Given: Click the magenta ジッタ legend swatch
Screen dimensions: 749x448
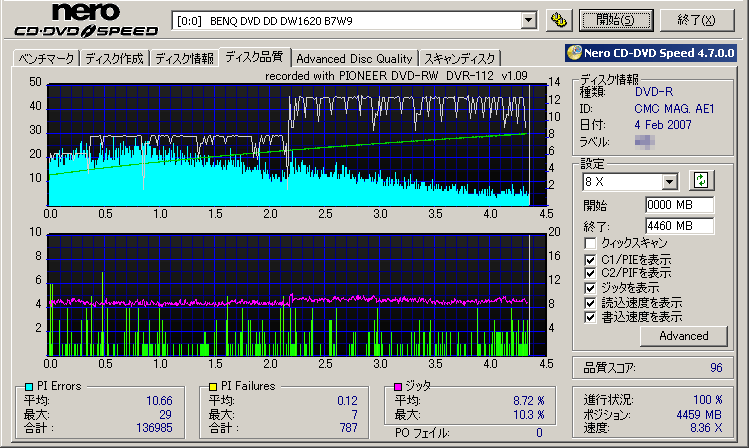Looking at the screenshot, I should click(x=398, y=386).
